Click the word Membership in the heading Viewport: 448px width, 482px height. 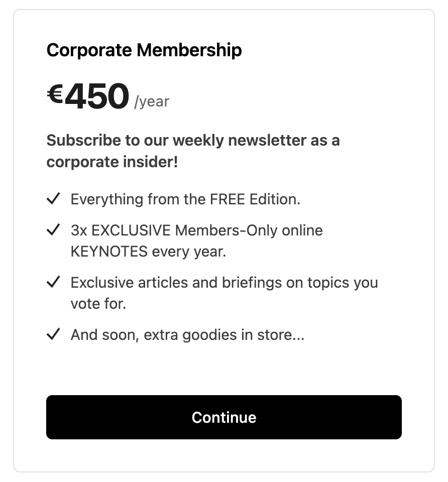click(189, 50)
